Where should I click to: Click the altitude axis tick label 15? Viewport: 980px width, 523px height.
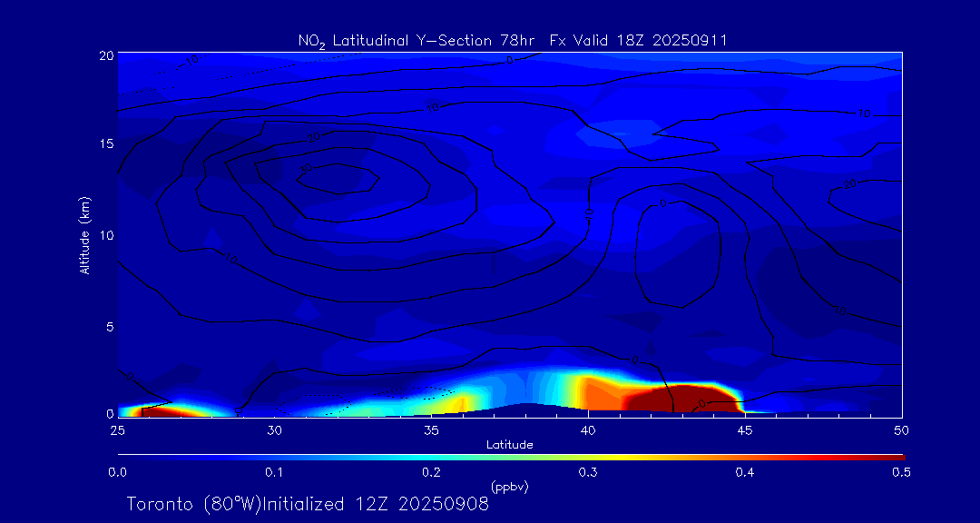[x=104, y=144]
